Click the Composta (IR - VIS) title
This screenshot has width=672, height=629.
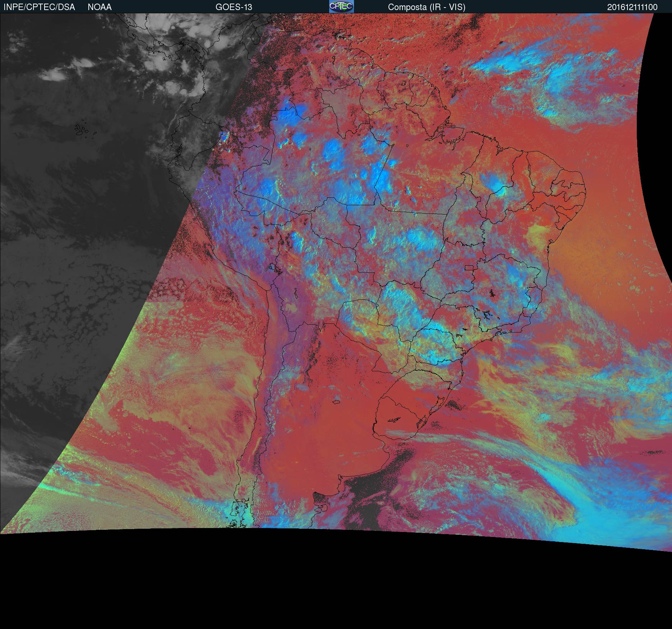[x=426, y=7]
